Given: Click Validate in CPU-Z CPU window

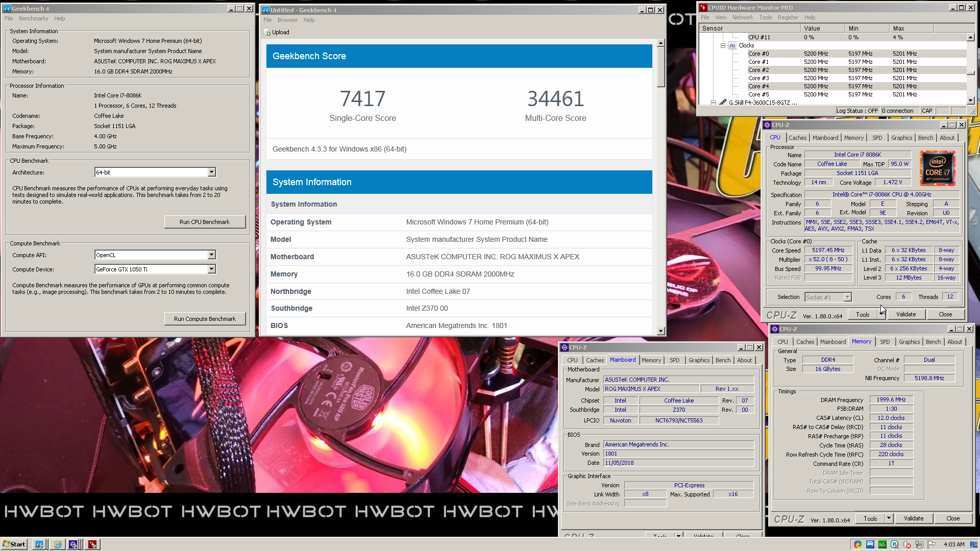Looking at the screenshot, I should tap(906, 314).
